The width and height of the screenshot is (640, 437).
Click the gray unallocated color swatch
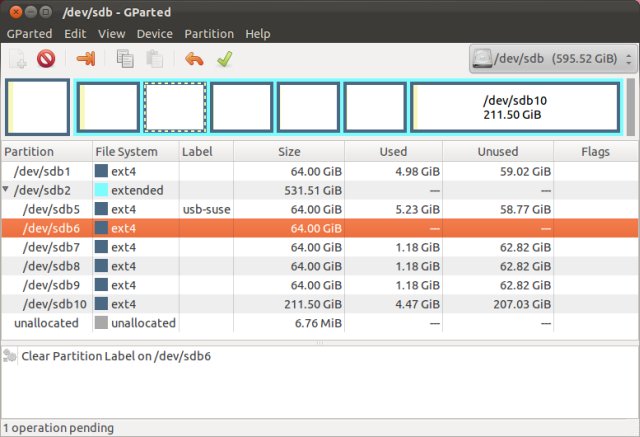click(x=101, y=323)
